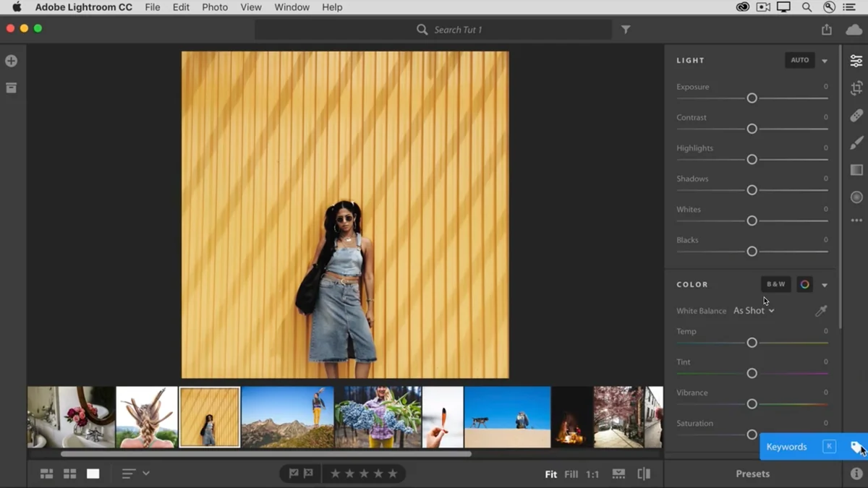Open the share icon in top bar
This screenshot has width=868, height=488.
827,30
